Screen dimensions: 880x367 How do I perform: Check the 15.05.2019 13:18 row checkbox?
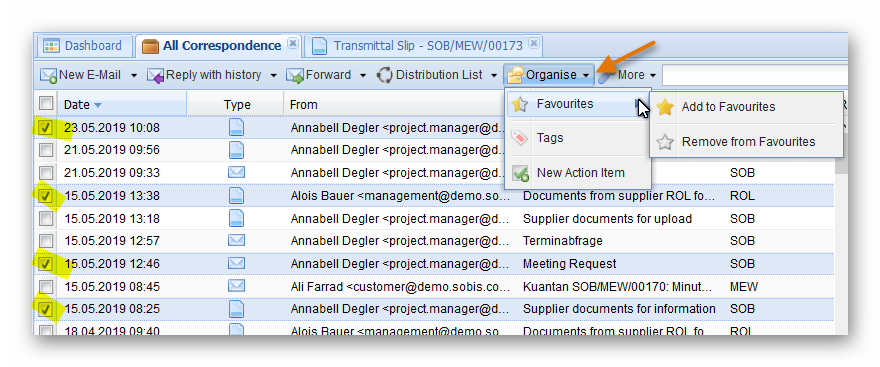pyautogui.click(x=46, y=218)
